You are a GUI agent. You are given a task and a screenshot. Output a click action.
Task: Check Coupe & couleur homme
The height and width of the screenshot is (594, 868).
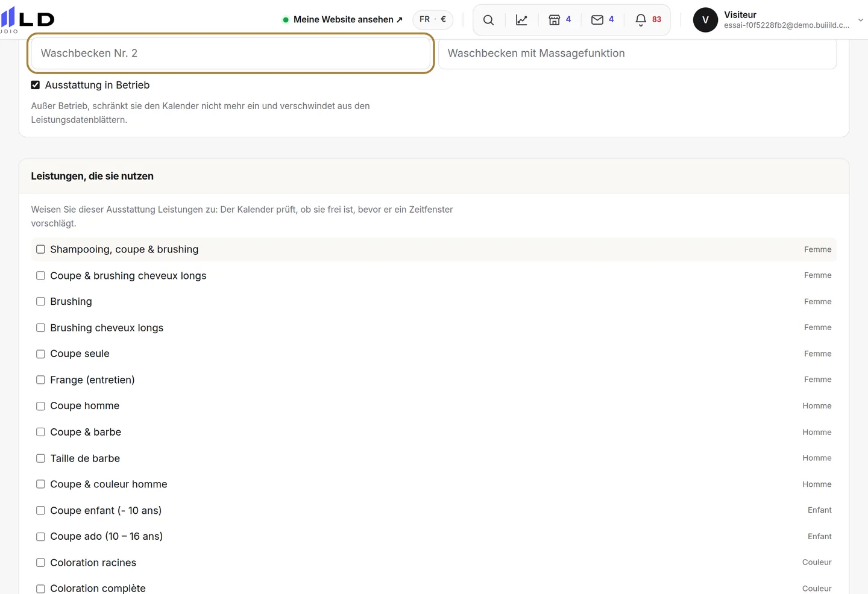click(x=40, y=484)
